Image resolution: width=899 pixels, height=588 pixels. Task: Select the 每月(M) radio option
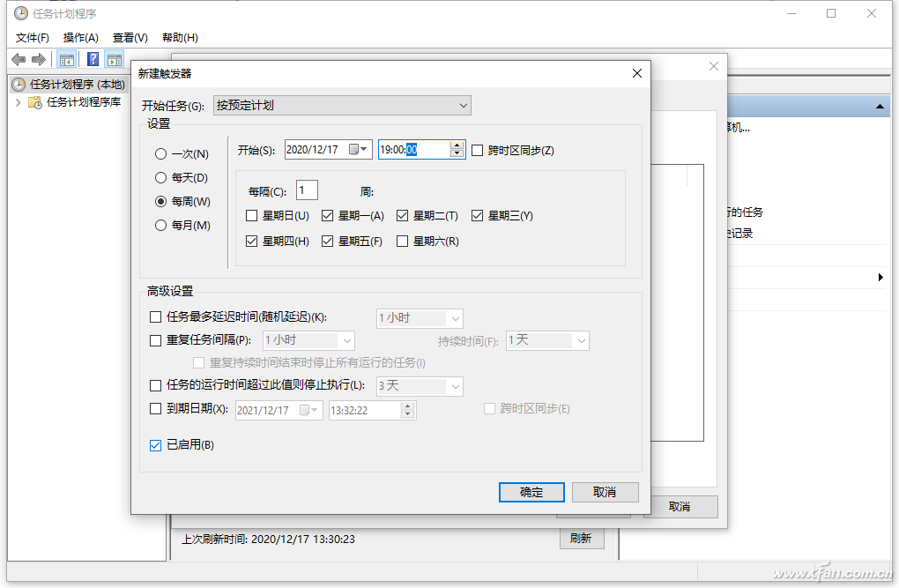pyautogui.click(x=183, y=226)
